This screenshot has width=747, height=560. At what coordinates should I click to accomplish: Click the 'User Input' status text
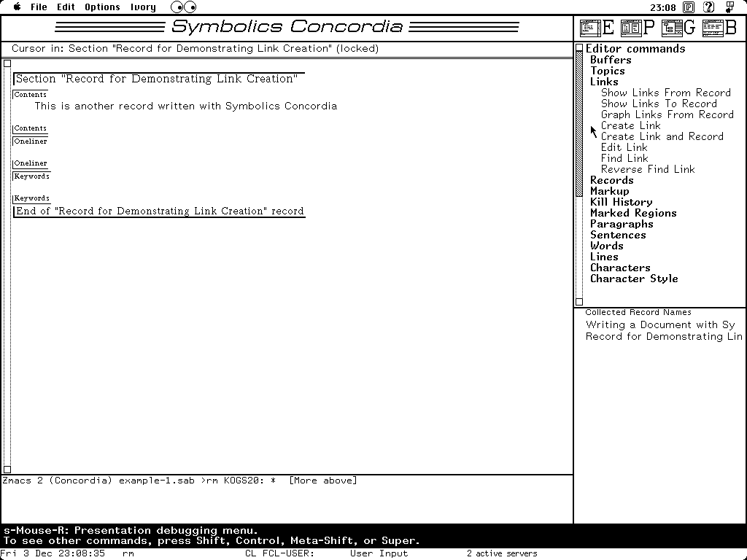point(379,554)
